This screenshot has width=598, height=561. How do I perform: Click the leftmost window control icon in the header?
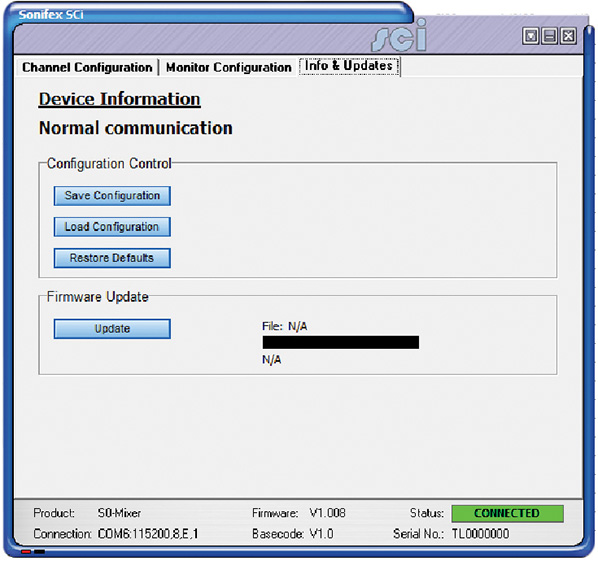(531, 36)
